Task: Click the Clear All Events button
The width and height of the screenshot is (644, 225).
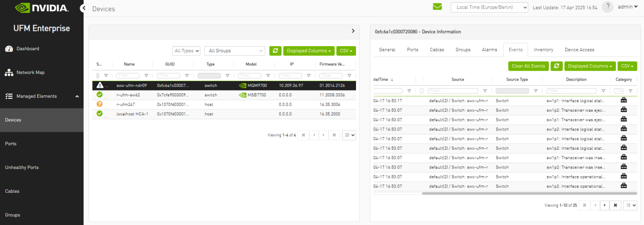Action: 528,66
